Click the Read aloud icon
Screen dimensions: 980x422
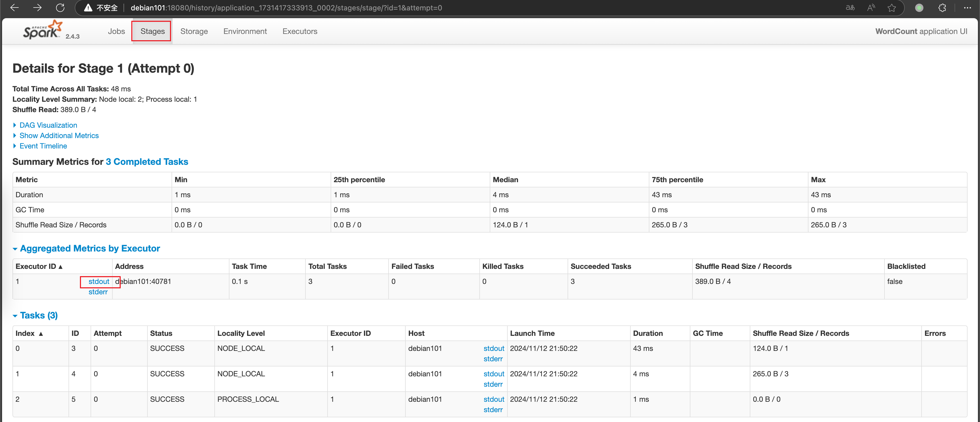pyautogui.click(x=871, y=8)
